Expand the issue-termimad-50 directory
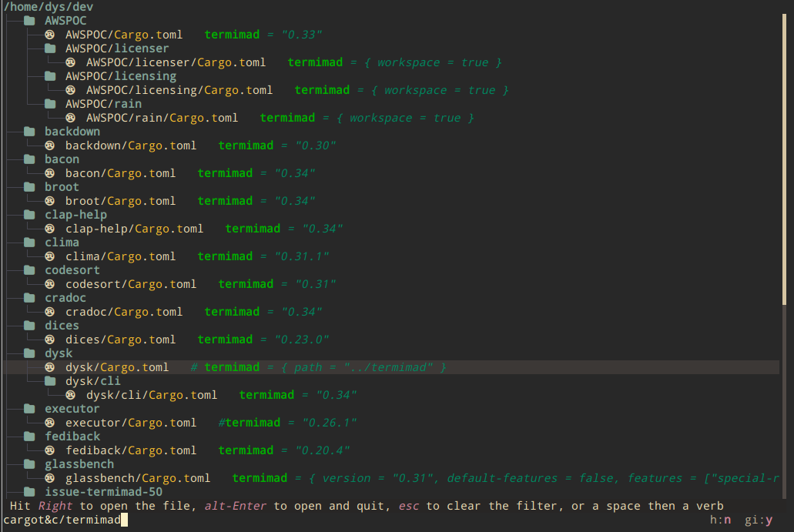 point(103,492)
